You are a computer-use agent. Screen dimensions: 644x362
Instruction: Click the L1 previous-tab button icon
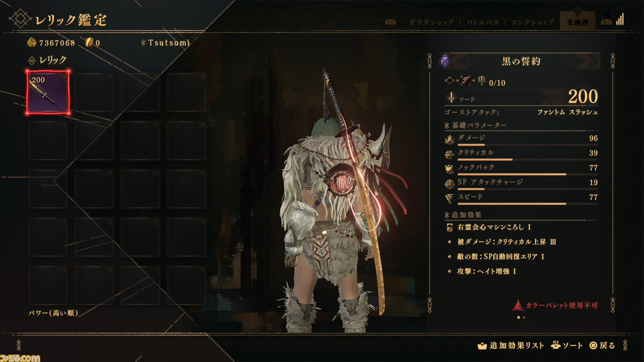click(x=389, y=22)
